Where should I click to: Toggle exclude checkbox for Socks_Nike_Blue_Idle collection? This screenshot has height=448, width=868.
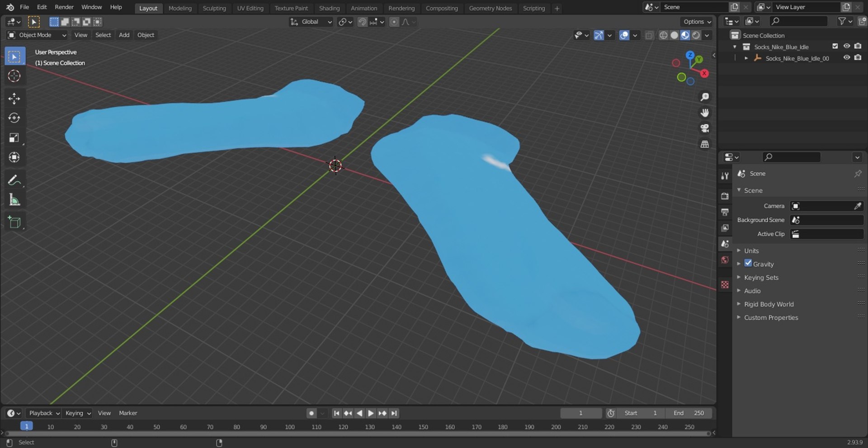[835, 46]
